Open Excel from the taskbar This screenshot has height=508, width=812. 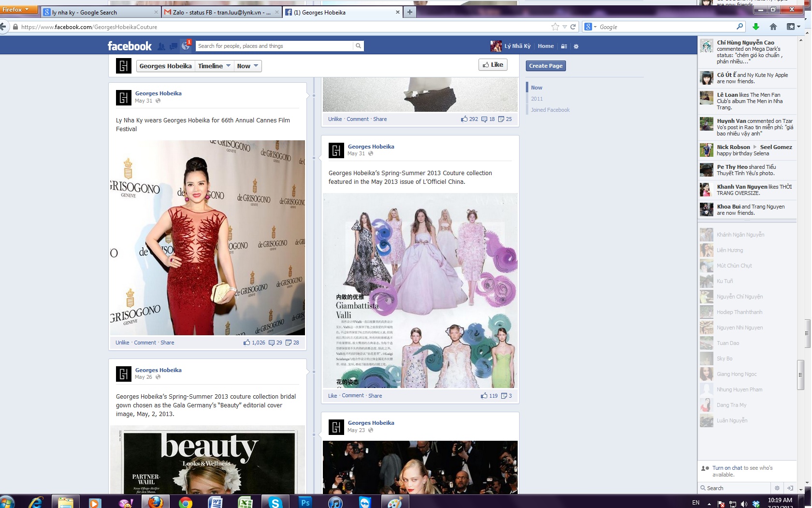pyautogui.click(x=245, y=502)
